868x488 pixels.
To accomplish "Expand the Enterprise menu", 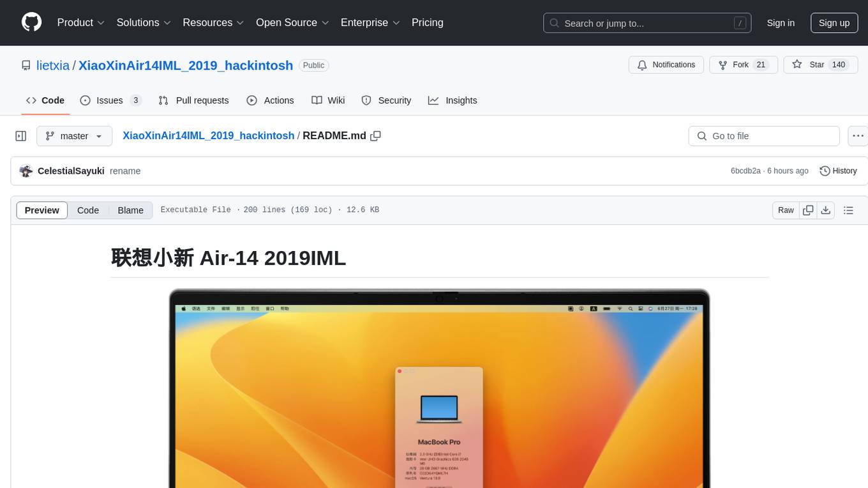I will click(370, 22).
